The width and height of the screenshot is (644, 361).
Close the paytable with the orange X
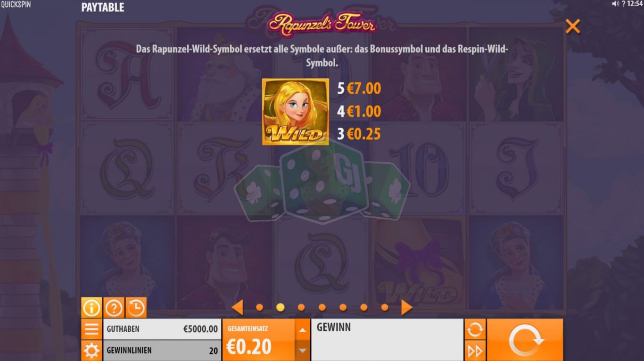tap(572, 26)
